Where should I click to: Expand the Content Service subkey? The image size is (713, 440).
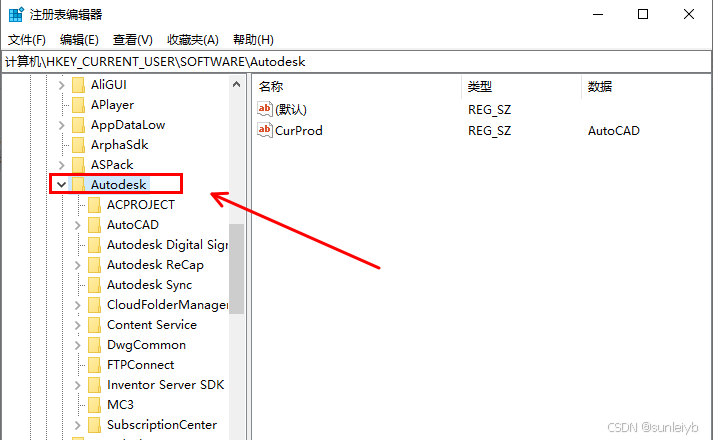pyautogui.click(x=77, y=325)
